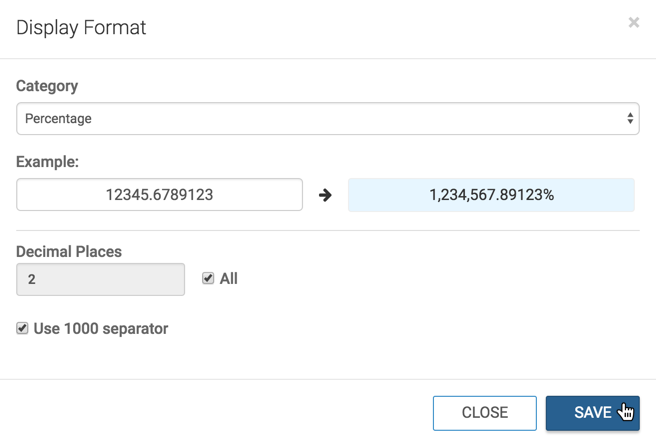This screenshot has height=445, width=656.
Task: Toggle the All decimal places checkbox
Action: click(x=208, y=279)
